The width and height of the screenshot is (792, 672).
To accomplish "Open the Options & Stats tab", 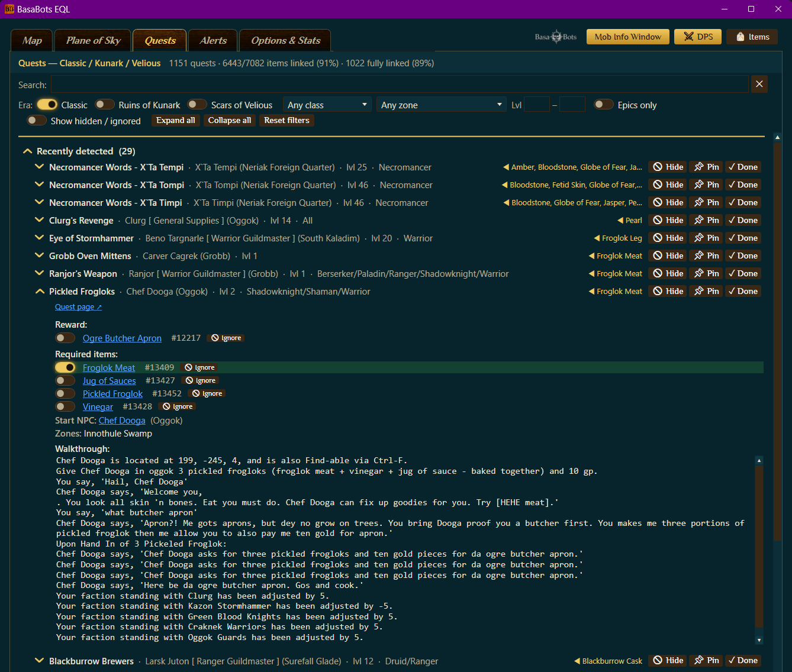I will pos(285,40).
